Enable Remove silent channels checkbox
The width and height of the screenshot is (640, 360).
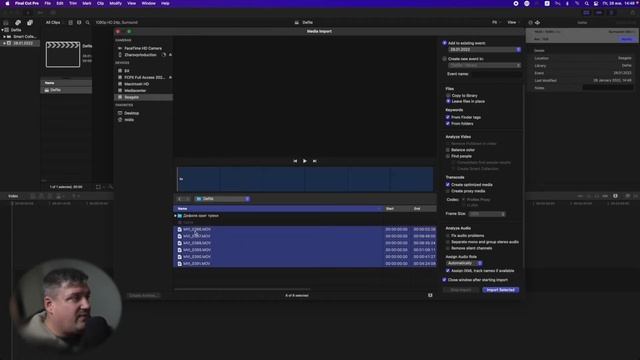click(448, 248)
